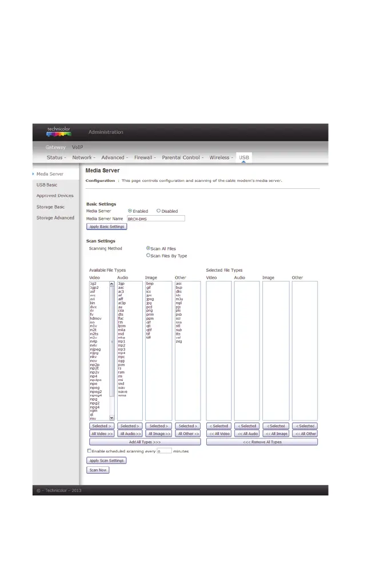Open Storage Advanced in the sidebar
The height and width of the screenshot is (587, 392).
point(55,217)
